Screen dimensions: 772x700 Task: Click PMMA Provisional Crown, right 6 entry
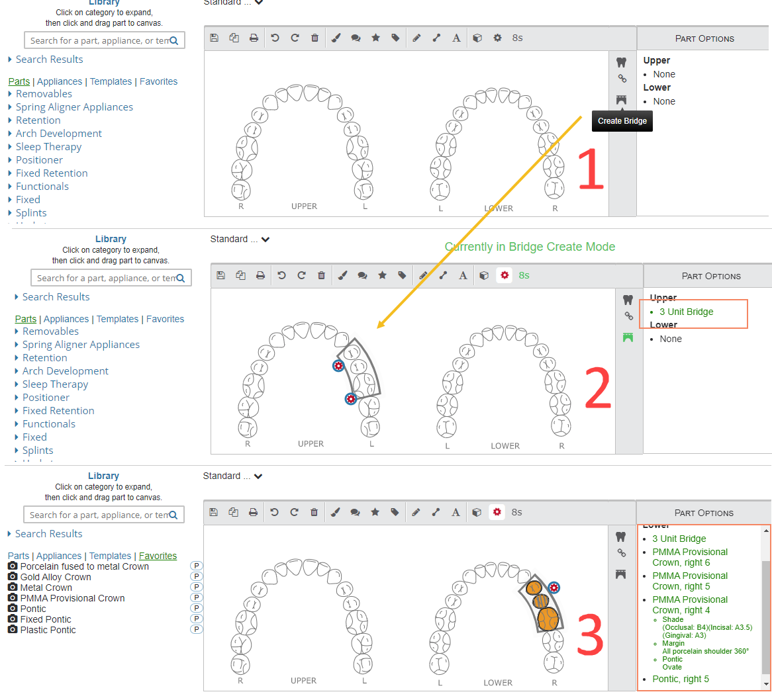(690, 557)
